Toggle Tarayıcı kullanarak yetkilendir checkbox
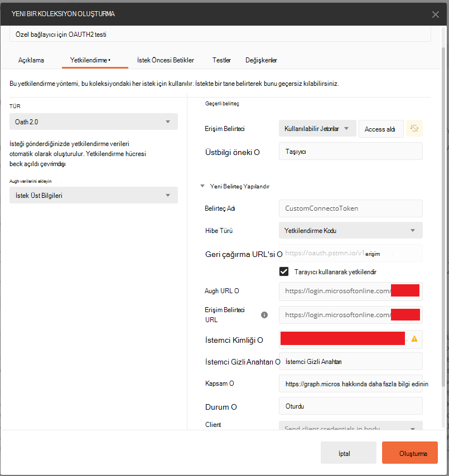The height and width of the screenshot is (476, 449). [x=284, y=271]
